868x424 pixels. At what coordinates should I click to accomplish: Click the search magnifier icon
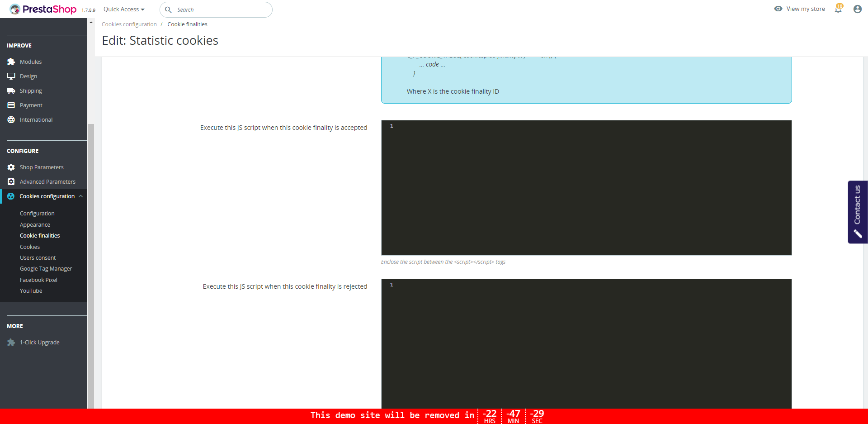coord(168,10)
